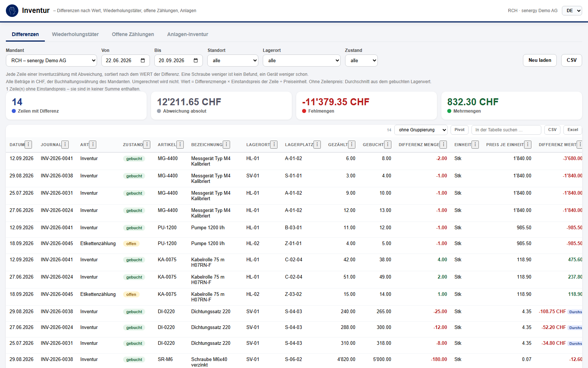Open the Standort dropdown
Image resolution: width=588 pixels, height=368 pixels.
click(x=233, y=61)
